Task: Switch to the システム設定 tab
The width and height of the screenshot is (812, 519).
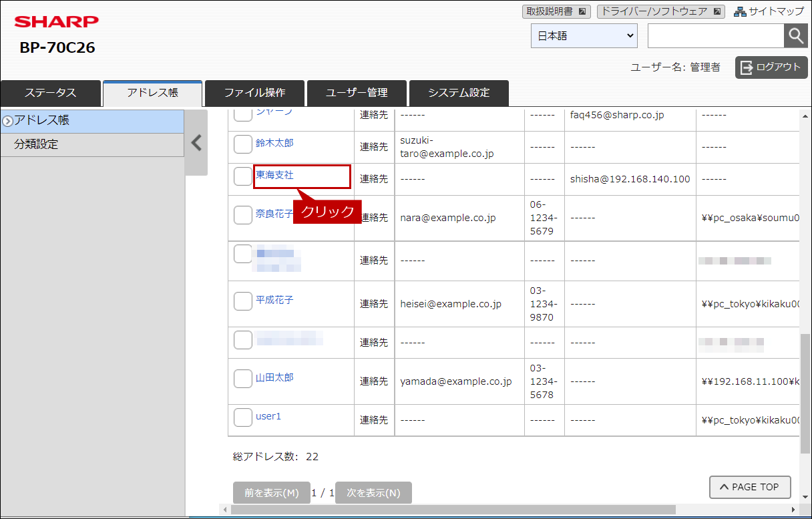Action: click(x=459, y=93)
